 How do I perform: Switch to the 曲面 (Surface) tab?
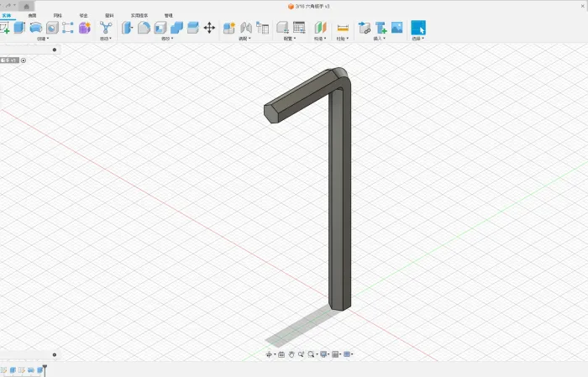(x=32, y=15)
